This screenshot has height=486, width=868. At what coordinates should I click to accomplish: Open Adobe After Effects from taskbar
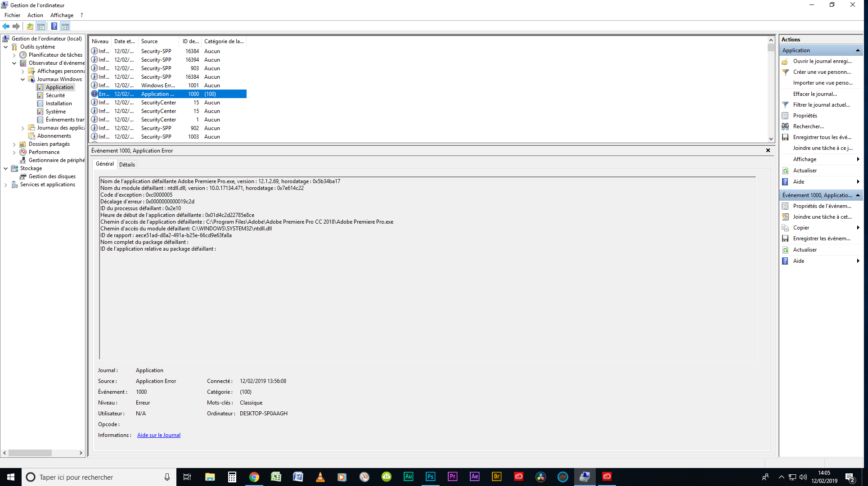474,477
